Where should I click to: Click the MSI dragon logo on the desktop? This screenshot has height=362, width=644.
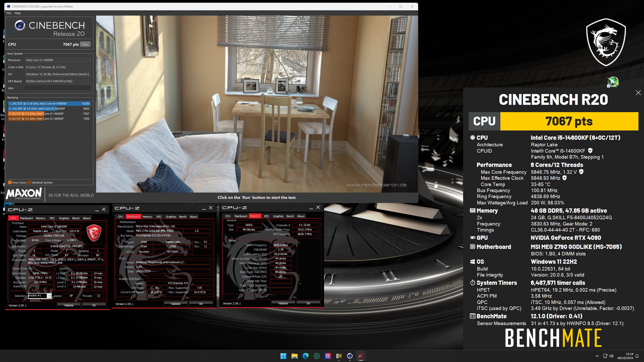pyautogui.click(x=606, y=43)
